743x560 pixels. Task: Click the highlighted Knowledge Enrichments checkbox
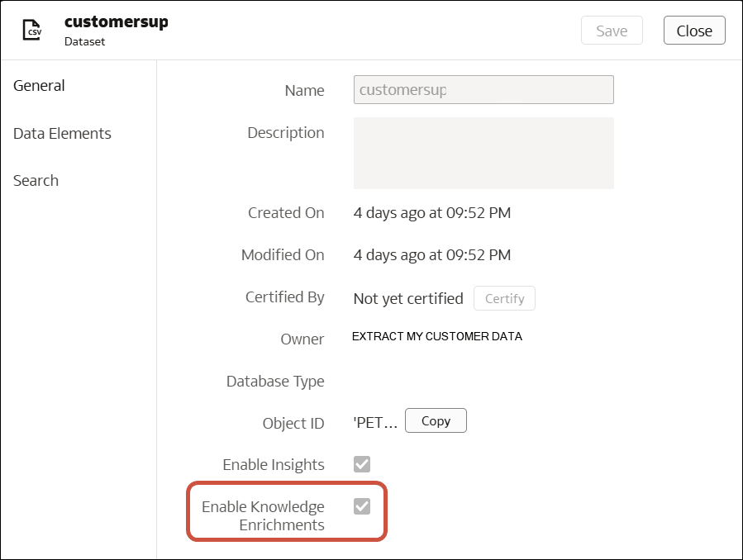coord(360,507)
